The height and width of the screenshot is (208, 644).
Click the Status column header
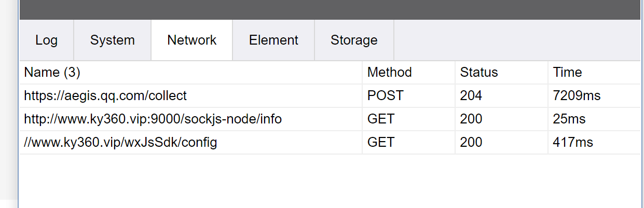(478, 73)
